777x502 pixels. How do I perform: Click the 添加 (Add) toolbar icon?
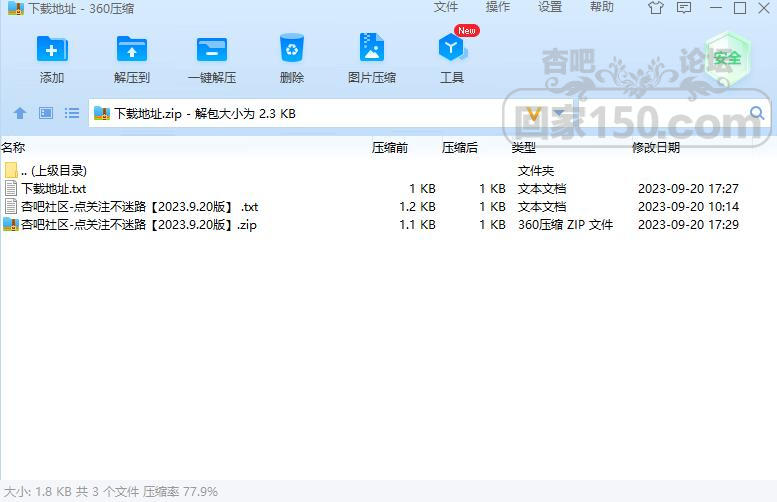coord(52,58)
